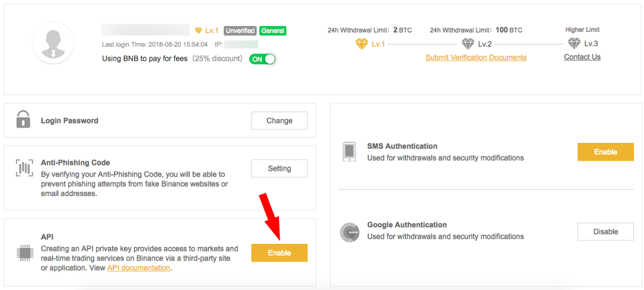Toggle the BNB fee discount switch
Viewport: 644px width, 290px height.
(262, 58)
